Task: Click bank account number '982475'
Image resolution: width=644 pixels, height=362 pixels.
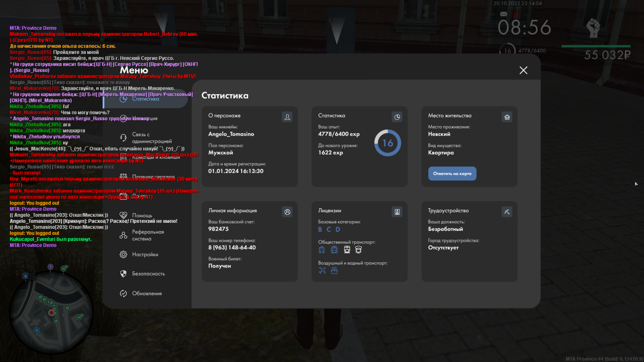Action: coord(218,229)
